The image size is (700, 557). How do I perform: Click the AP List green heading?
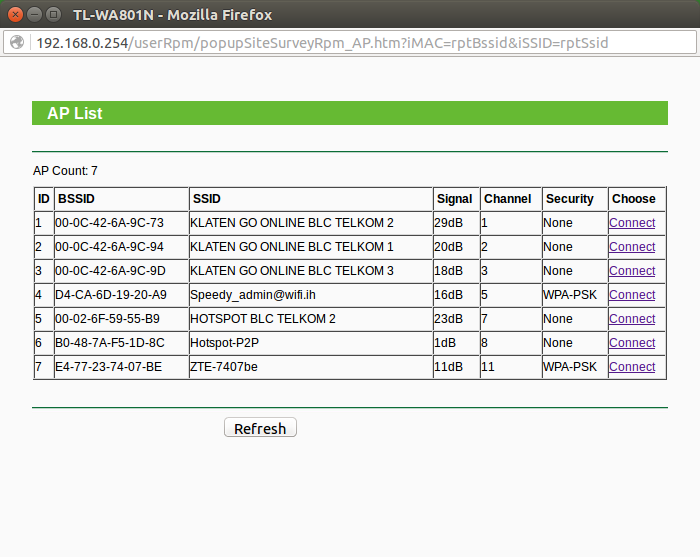(x=350, y=113)
